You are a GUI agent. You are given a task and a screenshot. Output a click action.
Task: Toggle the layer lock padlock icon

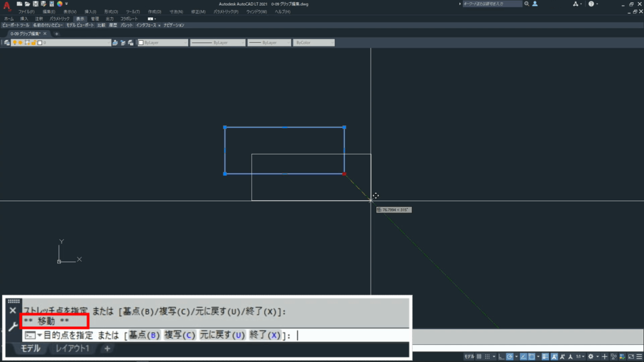(x=34, y=43)
